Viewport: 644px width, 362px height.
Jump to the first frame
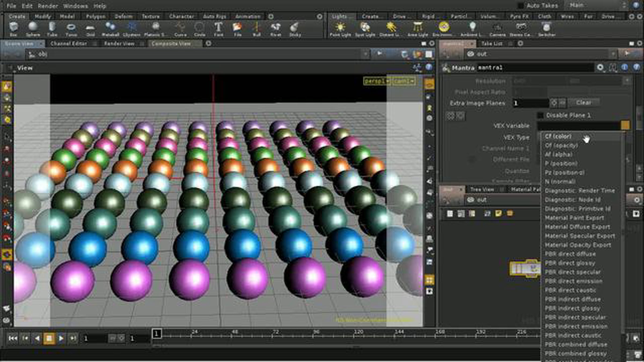coord(13,338)
